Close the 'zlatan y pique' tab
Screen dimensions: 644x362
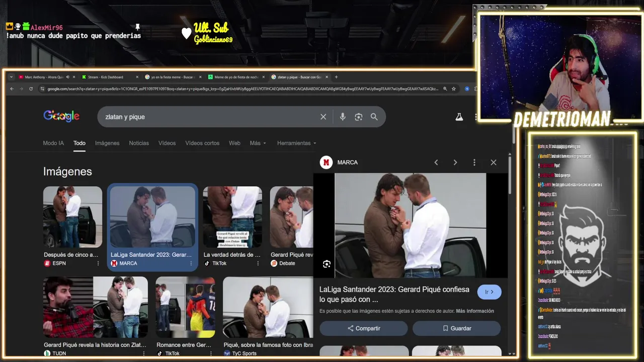pyautogui.click(x=327, y=77)
